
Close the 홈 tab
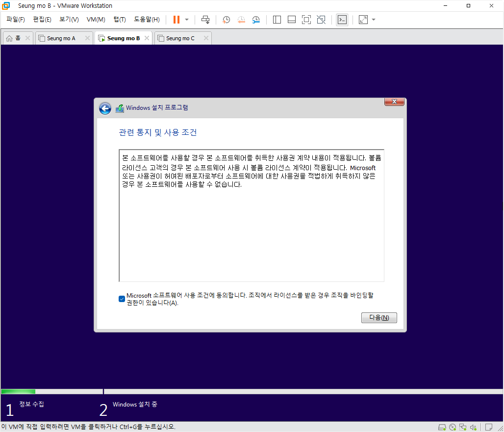click(27, 38)
